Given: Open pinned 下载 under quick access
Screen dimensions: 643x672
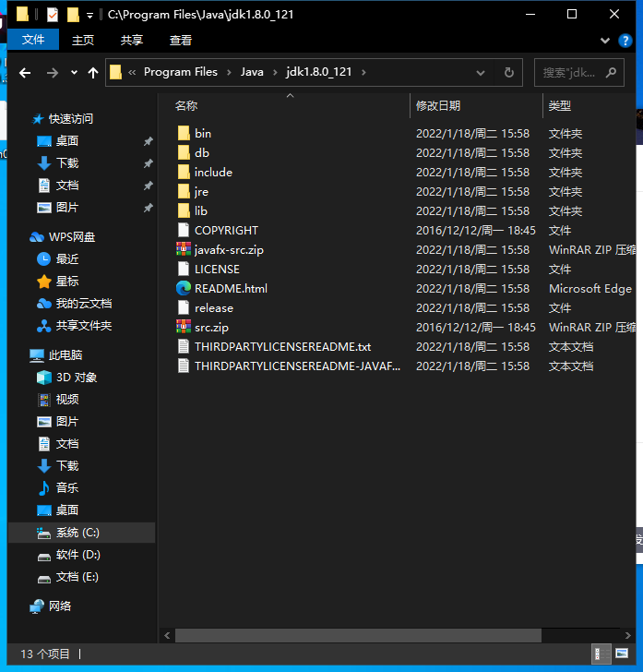Looking at the screenshot, I should coord(67,163).
